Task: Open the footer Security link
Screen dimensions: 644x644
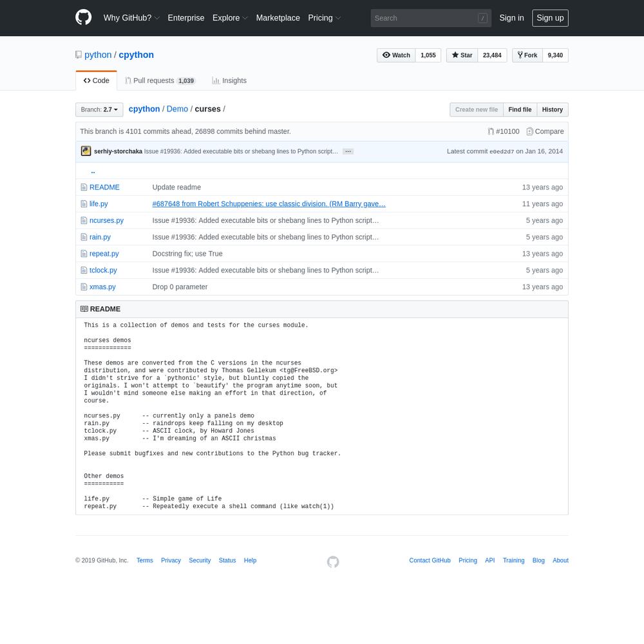Action: pos(200,560)
